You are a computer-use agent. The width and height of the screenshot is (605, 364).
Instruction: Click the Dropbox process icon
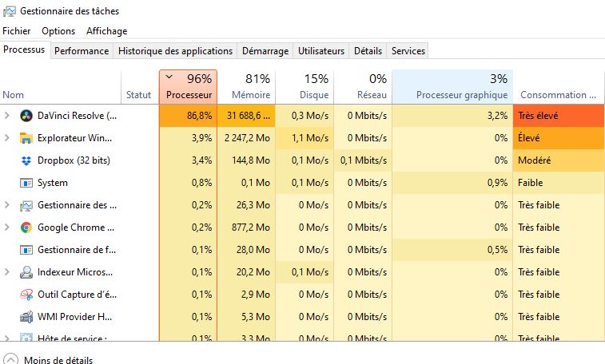26,160
